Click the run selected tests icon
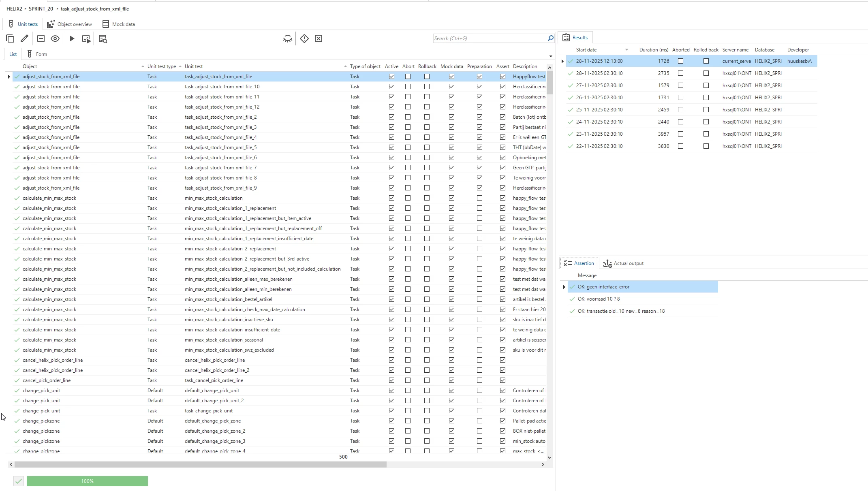Viewport: 868px width, 491px height. [86, 38]
